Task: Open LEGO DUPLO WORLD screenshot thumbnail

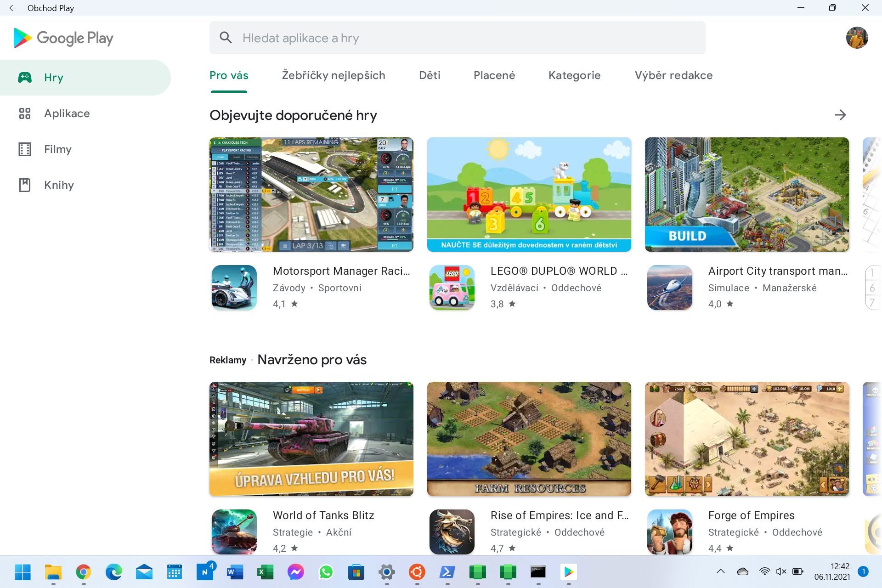Action: click(x=529, y=194)
